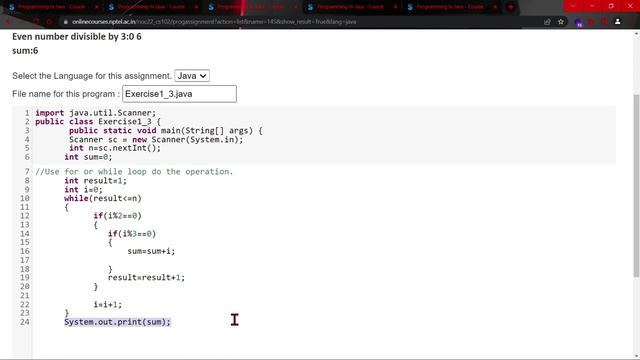
Task: Click the line i=i+1;
Action: pos(108,304)
